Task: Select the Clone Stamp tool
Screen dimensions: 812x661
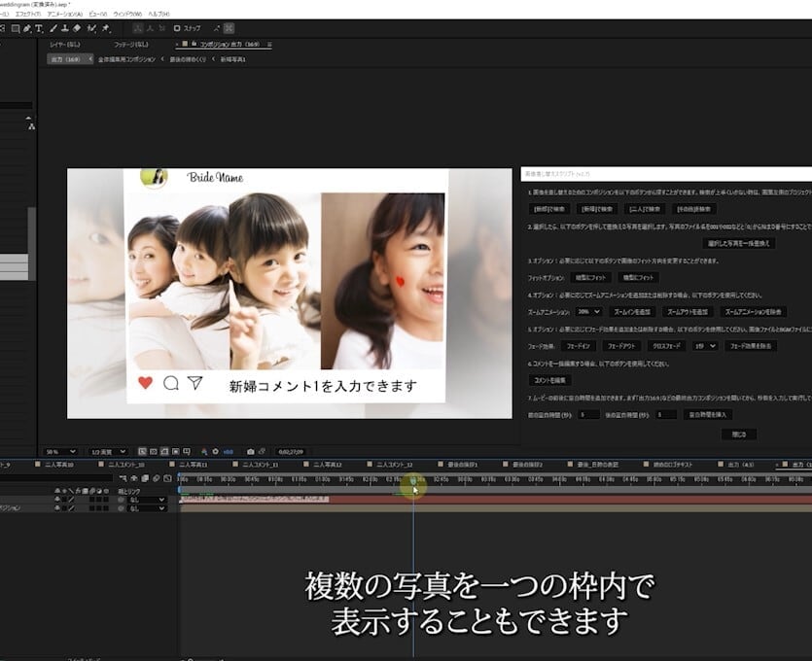Action: tap(63, 28)
